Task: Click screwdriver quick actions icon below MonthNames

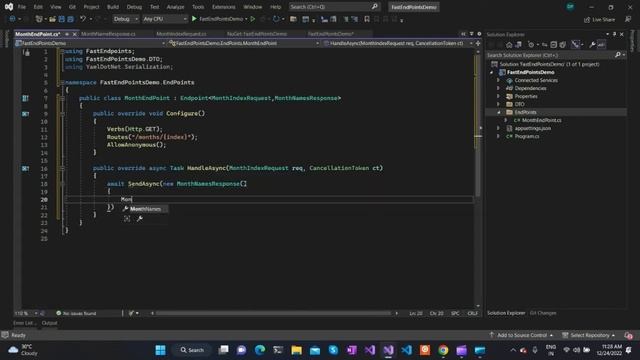Action: click(140, 219)
